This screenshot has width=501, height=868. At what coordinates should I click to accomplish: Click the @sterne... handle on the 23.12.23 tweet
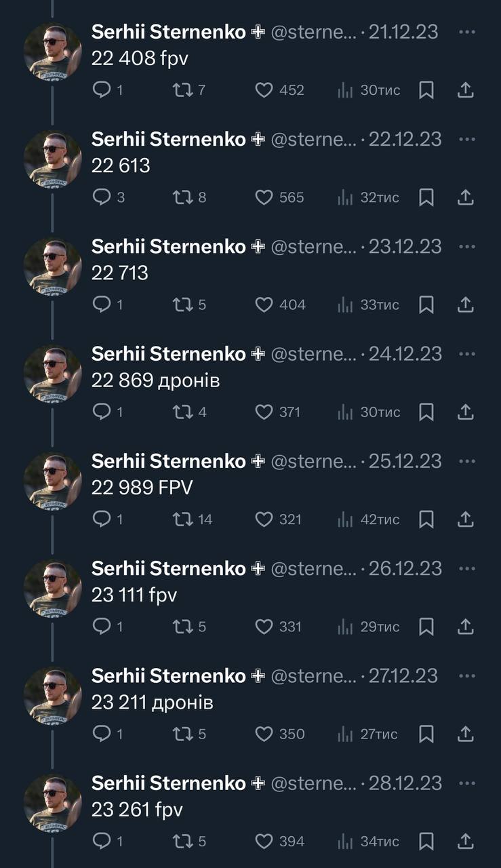[313, 246]
